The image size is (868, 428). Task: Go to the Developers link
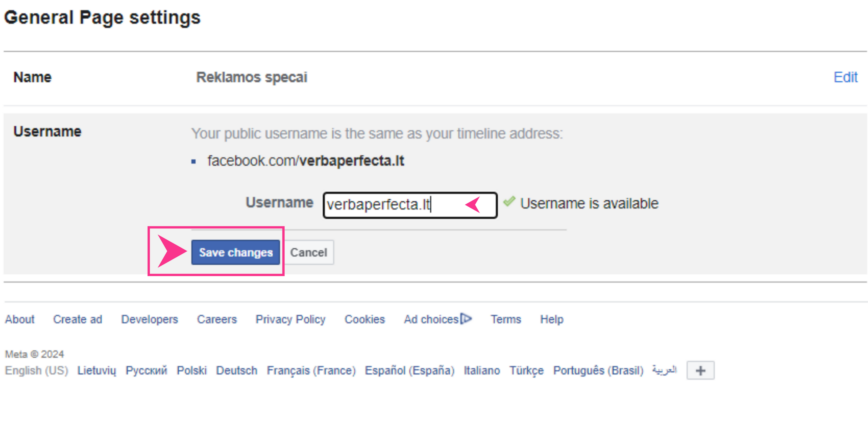[150, 319]
